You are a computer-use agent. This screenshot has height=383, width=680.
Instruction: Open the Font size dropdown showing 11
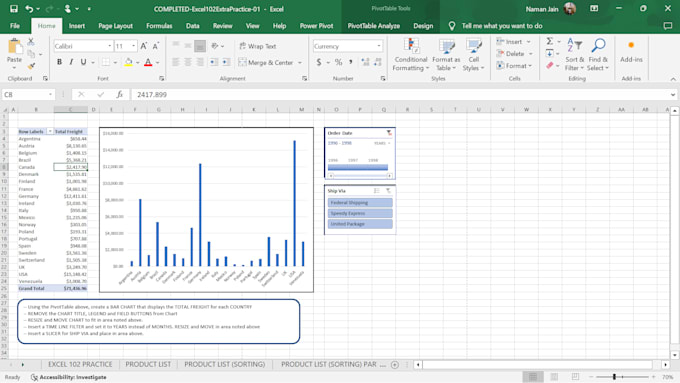pos(134,46)
